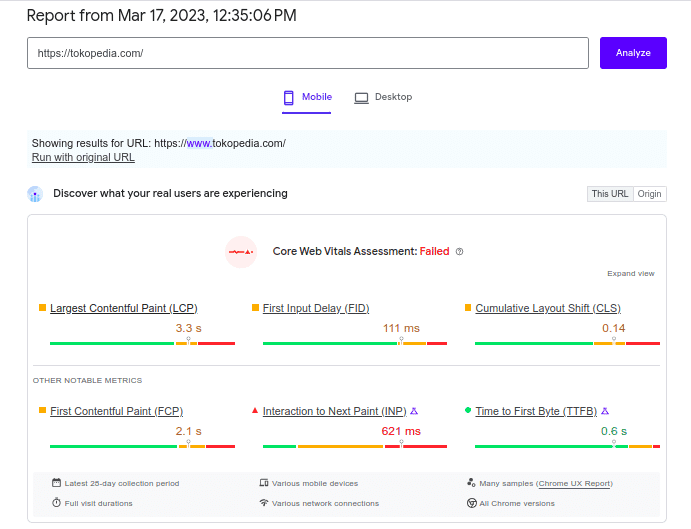Click the experimental flask icon beside INP
Screen dimensions: 691x529
(x=414, y=411)
